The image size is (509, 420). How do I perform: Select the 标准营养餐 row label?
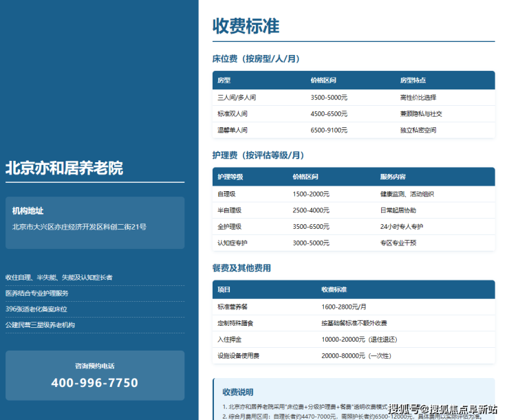232,307
